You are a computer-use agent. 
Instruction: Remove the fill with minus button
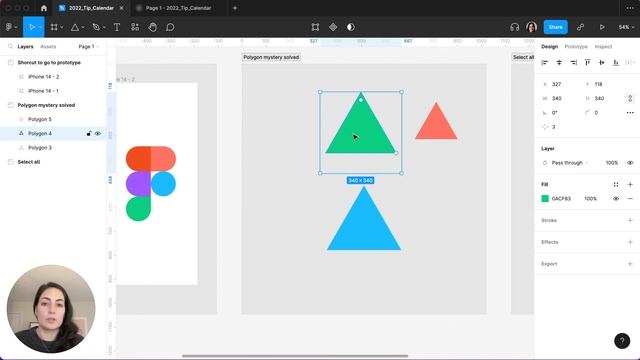(x=630, y=199)
